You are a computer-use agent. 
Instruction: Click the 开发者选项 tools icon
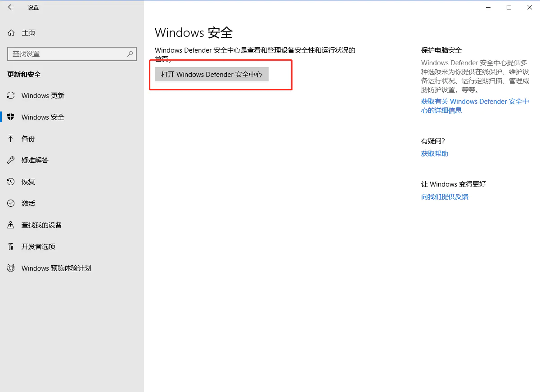pos(11,247)
